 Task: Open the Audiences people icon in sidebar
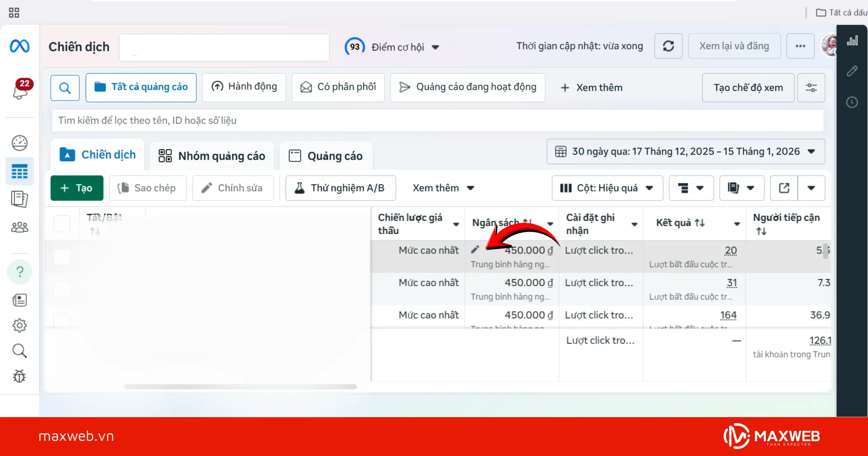click(x=19, y=227)
